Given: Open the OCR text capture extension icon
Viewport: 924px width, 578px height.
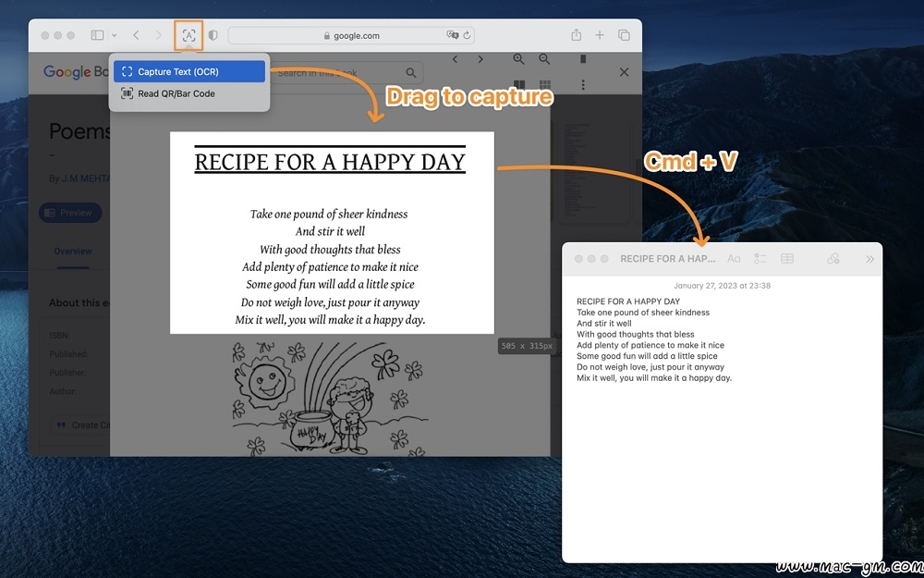Looking at the screenshot, I should pos(188,35).
